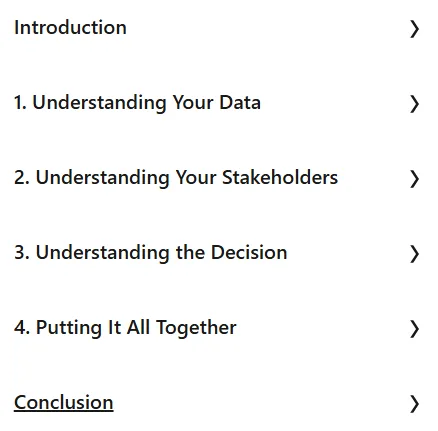
Task: Expand the Introduction row via its right chevron
Action: 414,29
